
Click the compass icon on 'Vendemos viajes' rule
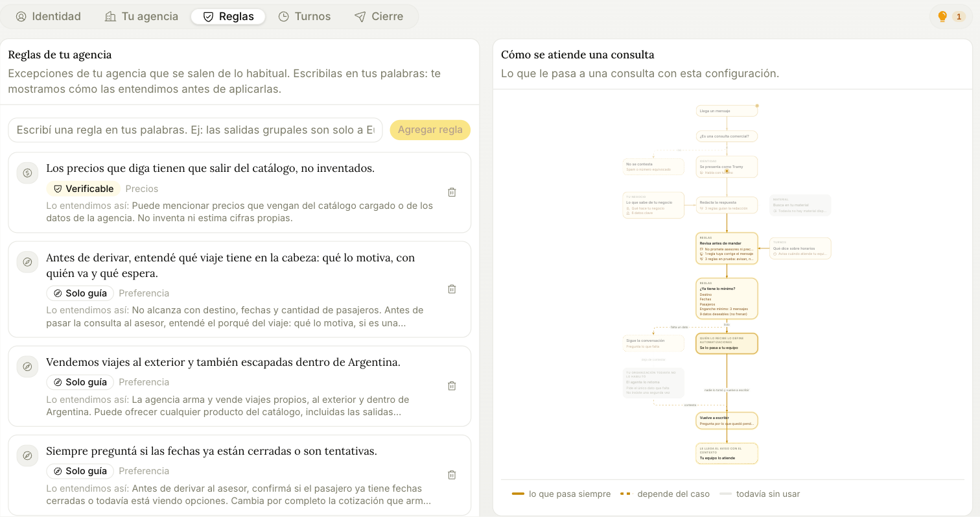[x=27, y=367]
